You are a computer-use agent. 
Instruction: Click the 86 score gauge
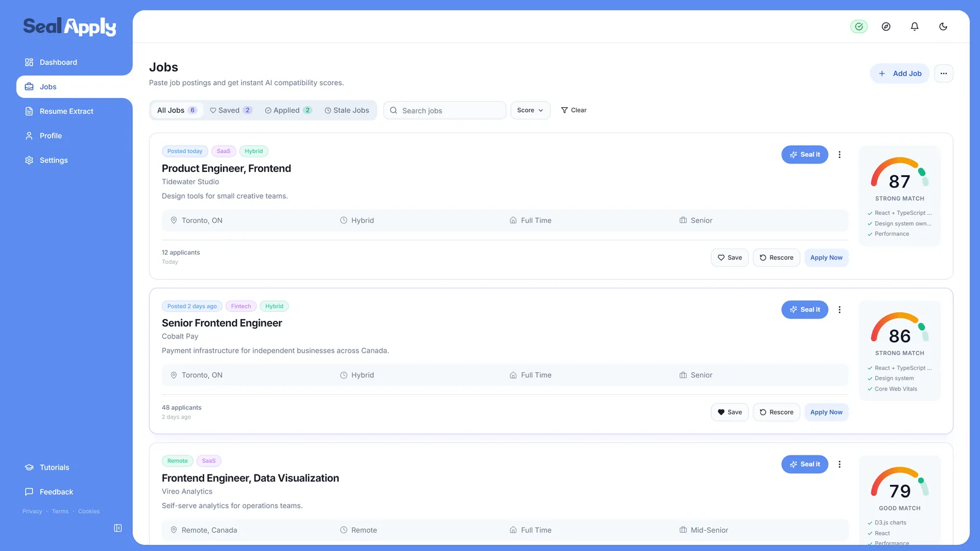tap(900, 328)
